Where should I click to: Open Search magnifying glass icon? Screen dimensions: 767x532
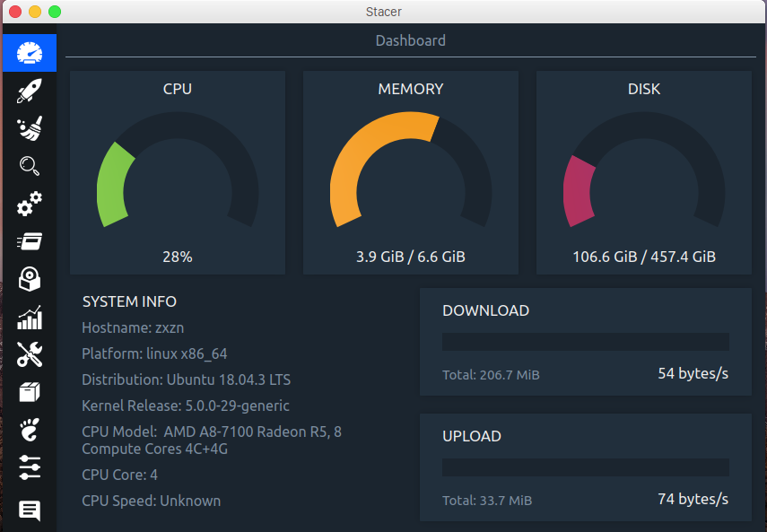(x=30, y=166)
